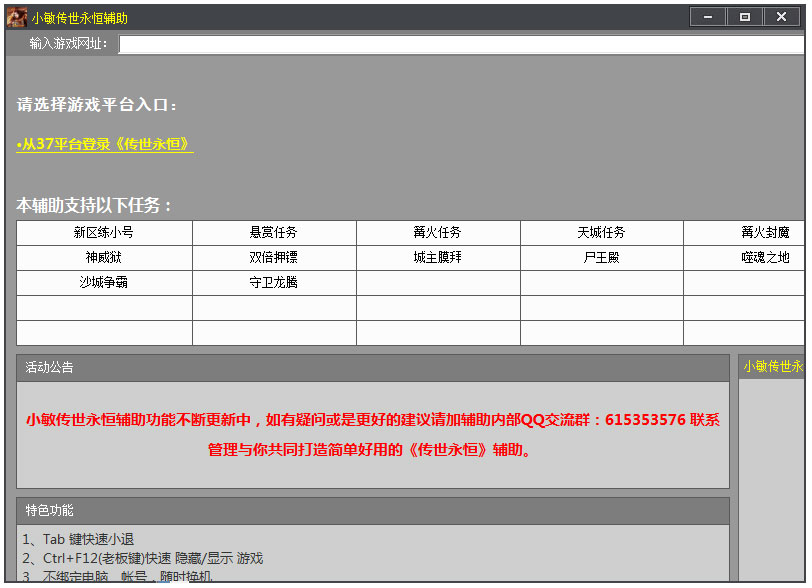This screenshot has height=588, width=812.
Task: Select the 沙城争霸 task
Action: point(106,282)
